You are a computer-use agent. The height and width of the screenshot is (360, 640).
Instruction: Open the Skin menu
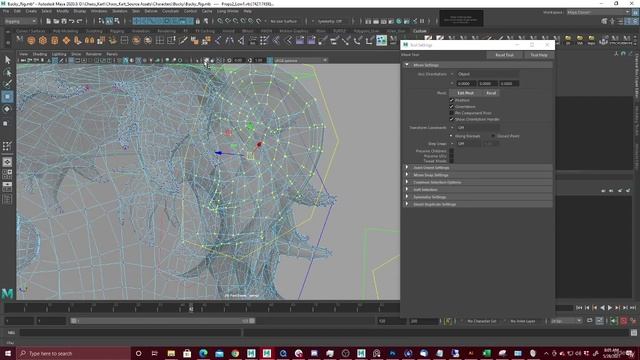point(136,11)
